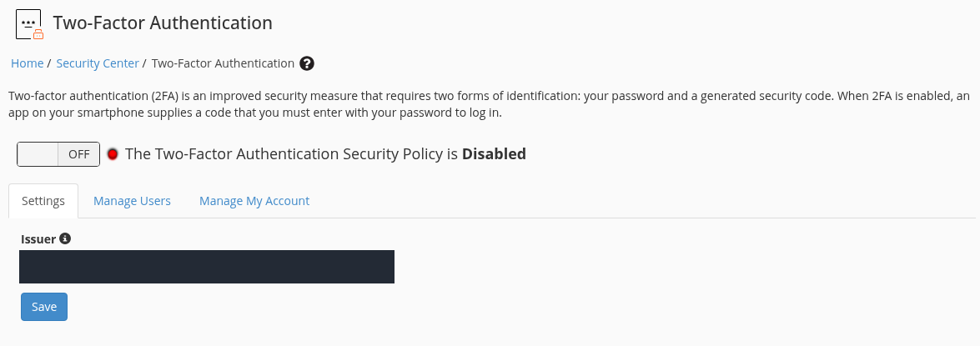The image size is (980, 346).
Task: Click the Security Policy status sentence
Action: 325,153
